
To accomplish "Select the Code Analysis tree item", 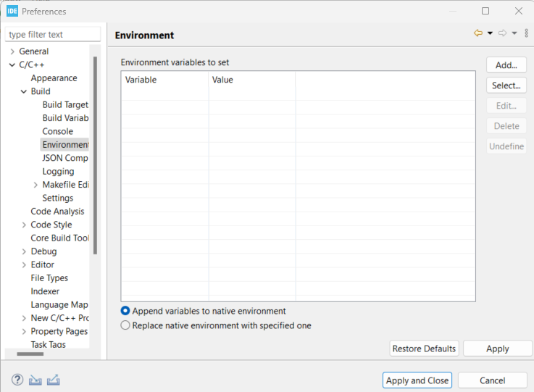I will [57, 212].
